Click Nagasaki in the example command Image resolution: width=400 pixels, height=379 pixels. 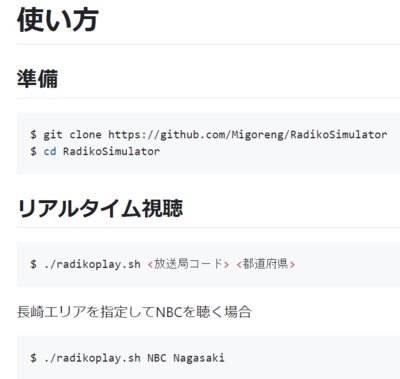199,358
